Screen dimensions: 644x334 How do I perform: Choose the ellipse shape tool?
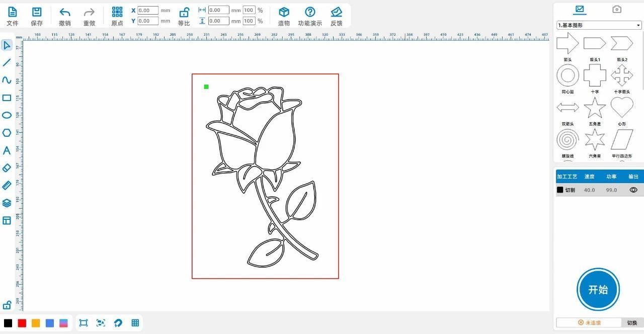7,115
